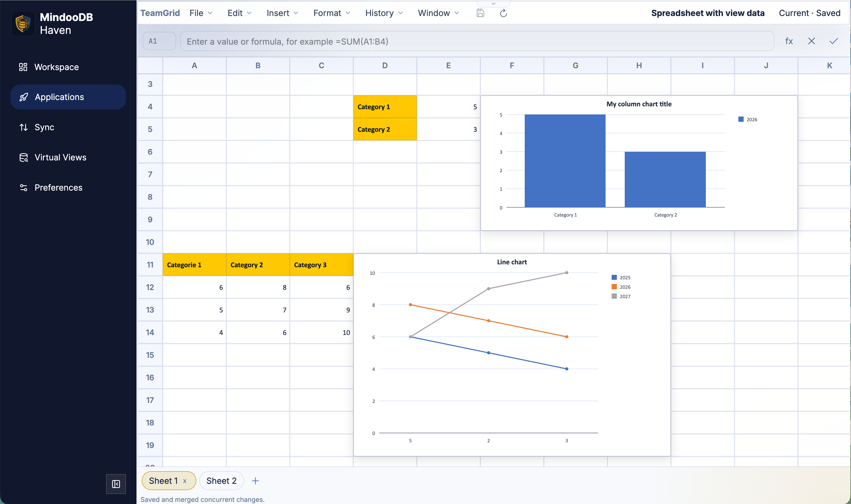Click the Applications rocket icon
The width and height of the screenshot is (851, 504).
pos(23,97)
